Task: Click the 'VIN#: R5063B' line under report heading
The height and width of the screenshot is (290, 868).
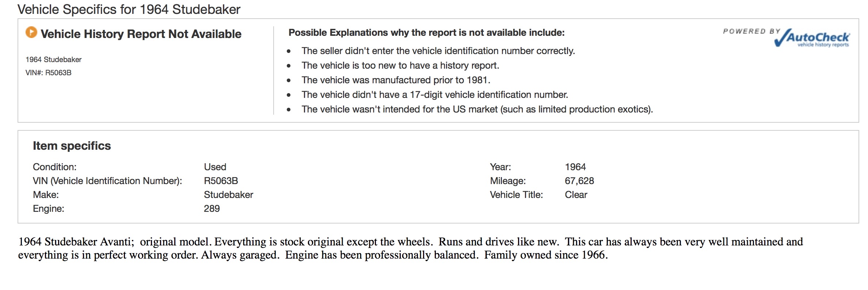Action: (49, 73)
